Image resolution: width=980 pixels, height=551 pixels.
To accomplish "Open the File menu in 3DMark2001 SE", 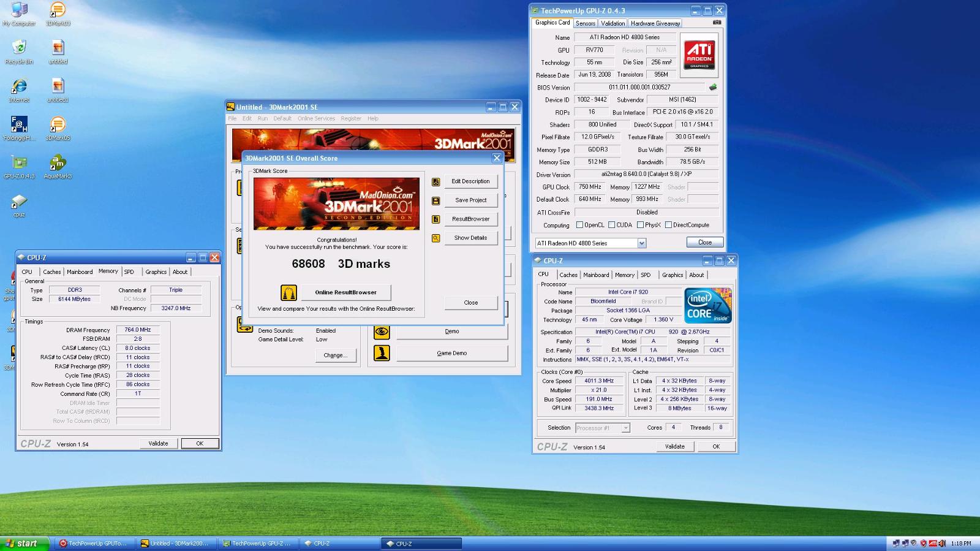I will [232, 118].
